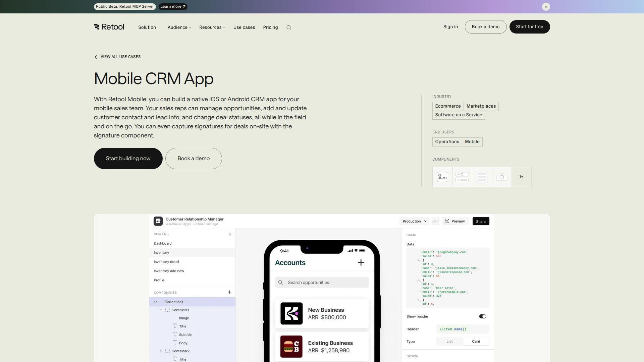Select the signature component icon
Screen dimensions: 644x362
pos(442,177)
